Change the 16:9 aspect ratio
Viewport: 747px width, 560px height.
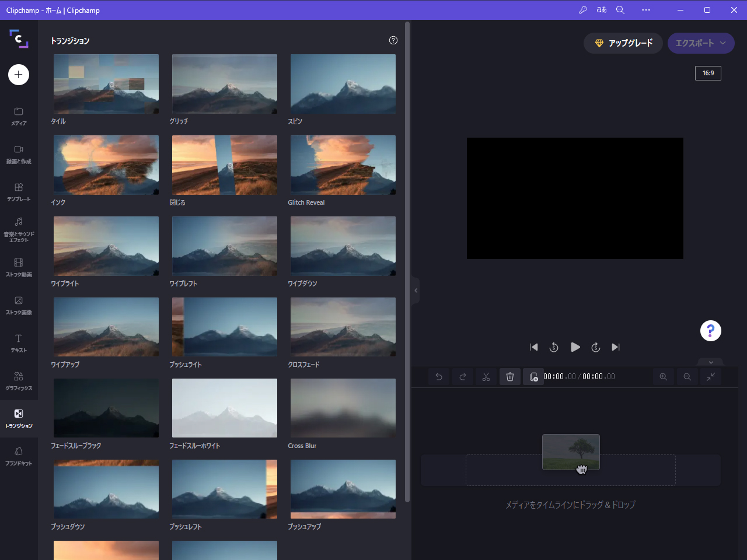(708, 73)
